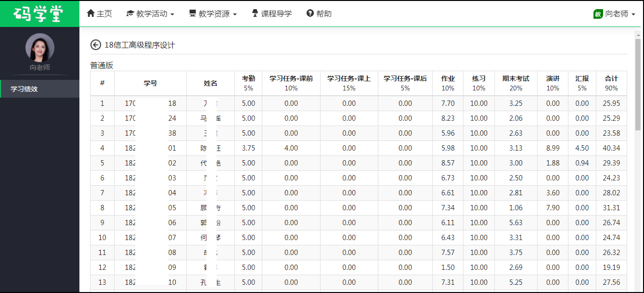
Task: Click 演讲 value 1.88 in row 5
Action: 553,163
